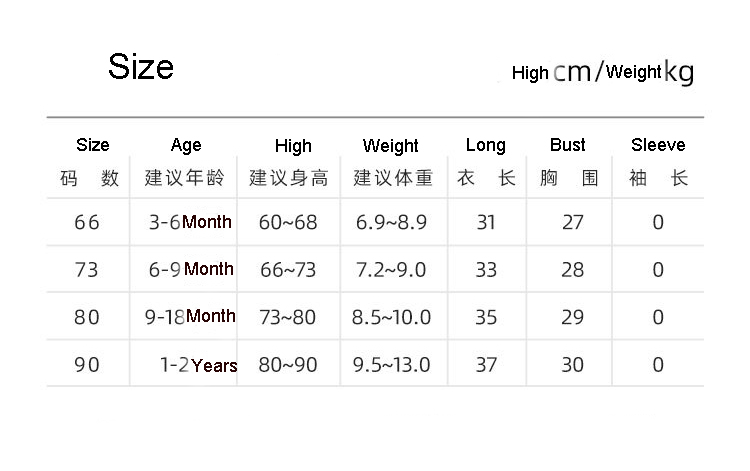Click the Sleeve column header
The width and height of the screenshot is (750, 471).
coord(658,146)
